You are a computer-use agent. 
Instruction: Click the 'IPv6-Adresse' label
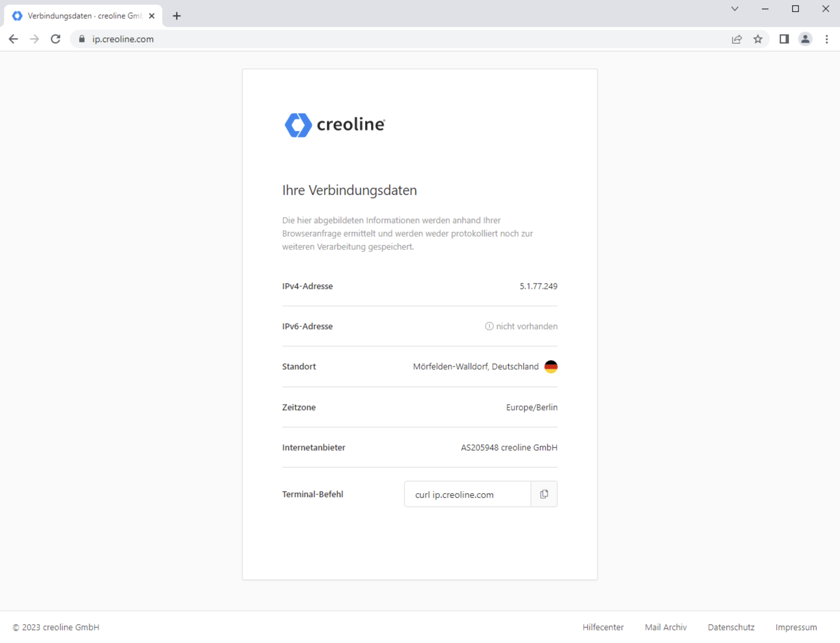coord(307,326)
